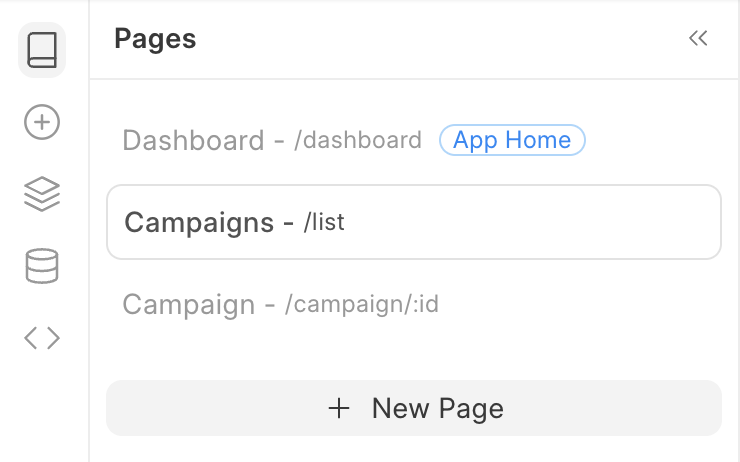Open the stacked layers icon panel
Screen dimensions: 740x462
pyautogui.click(x=42, y=194)
